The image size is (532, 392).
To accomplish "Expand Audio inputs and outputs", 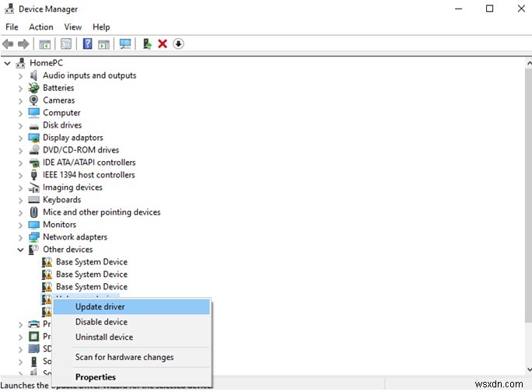I will [20, 76].
